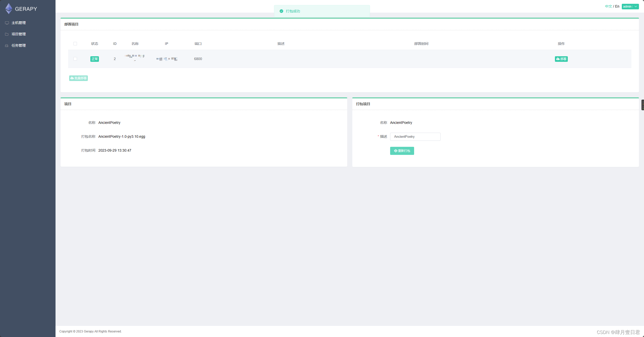Open 主机管理 in the sidebar
The height and width of the screenshot is (337, 644).
[x=19, y=23]
